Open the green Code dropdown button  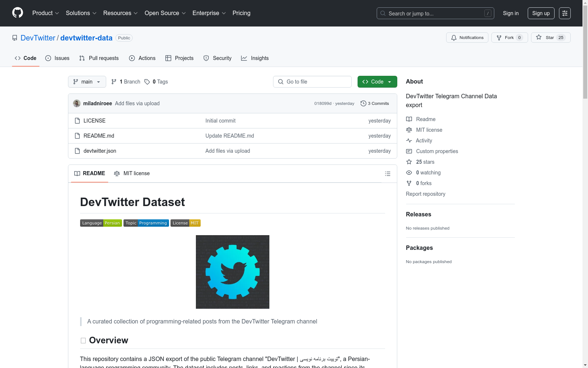[377, 82]
